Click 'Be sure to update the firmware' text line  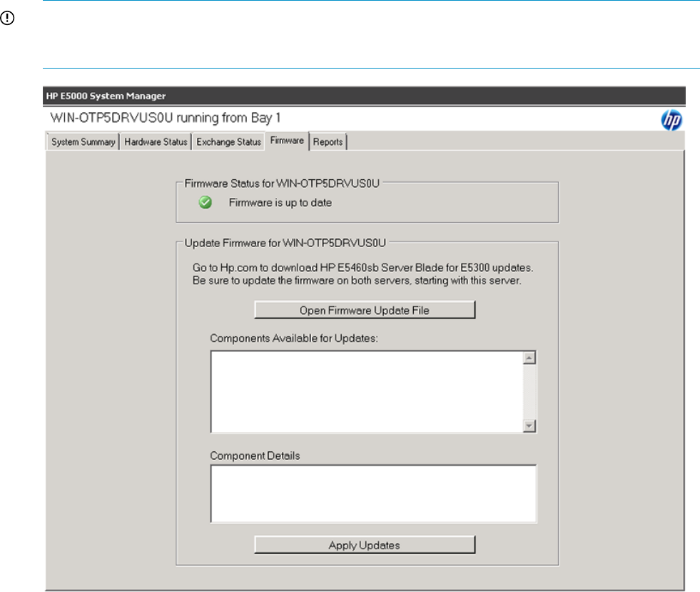click(x=357, y=281)
